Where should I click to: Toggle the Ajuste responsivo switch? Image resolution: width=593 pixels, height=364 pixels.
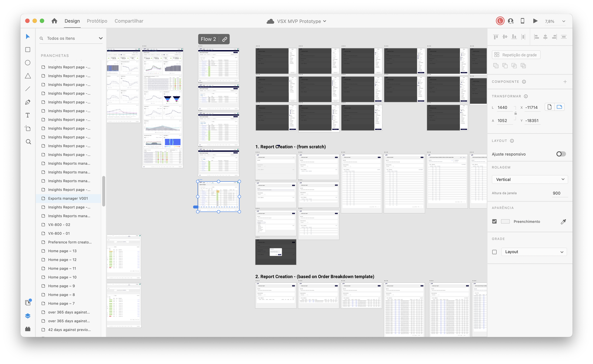pos(561,154)
